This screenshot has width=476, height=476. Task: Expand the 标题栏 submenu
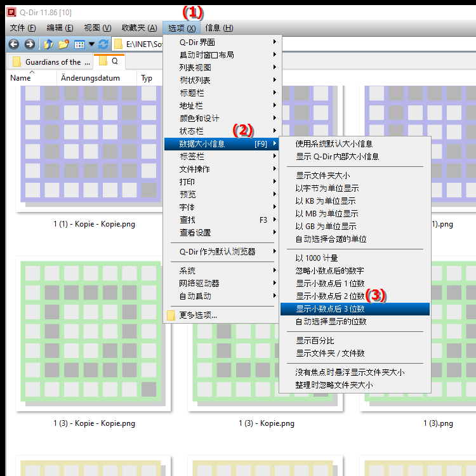click(222, 93)
